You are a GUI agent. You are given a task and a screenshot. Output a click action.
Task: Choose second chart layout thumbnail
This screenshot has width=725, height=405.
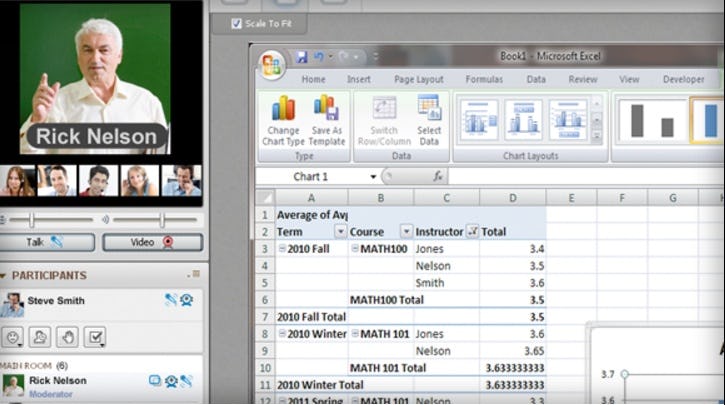pyautogui.click(x=524, y=120)
